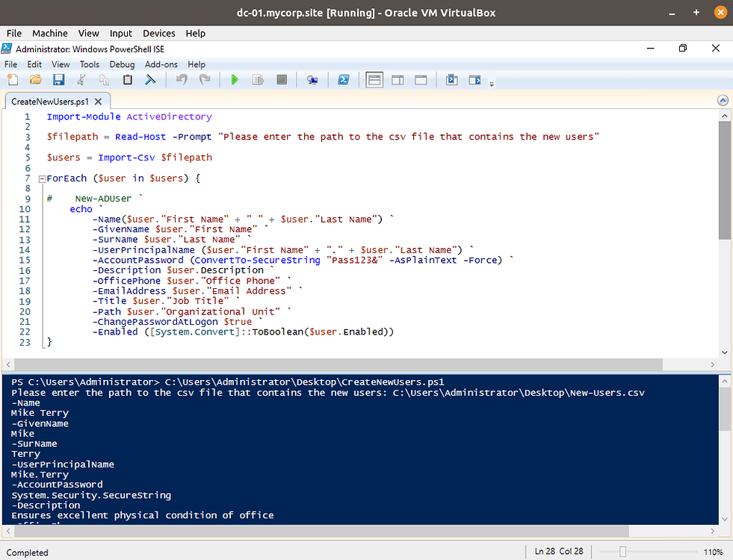Image resolution: width=733 pixels, height=560 pixels.
Task: Launch PowerShell console from the toolbar icon
Action: pos(344,80)
